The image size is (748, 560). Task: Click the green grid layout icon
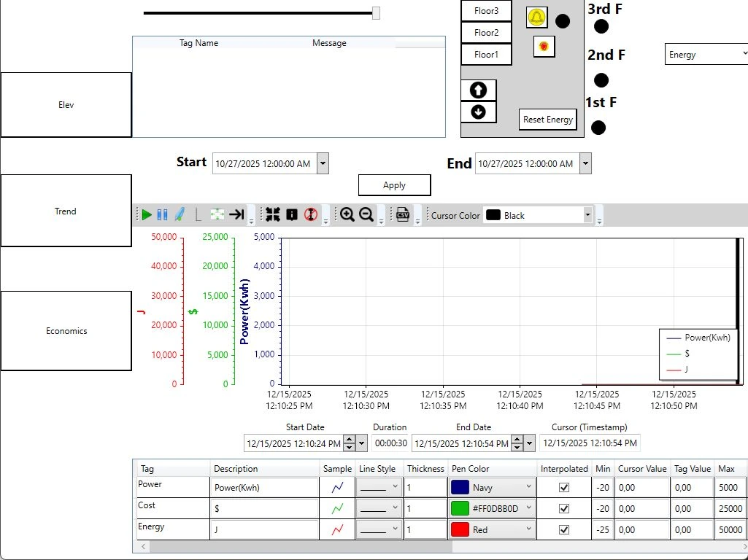point(217,214)
